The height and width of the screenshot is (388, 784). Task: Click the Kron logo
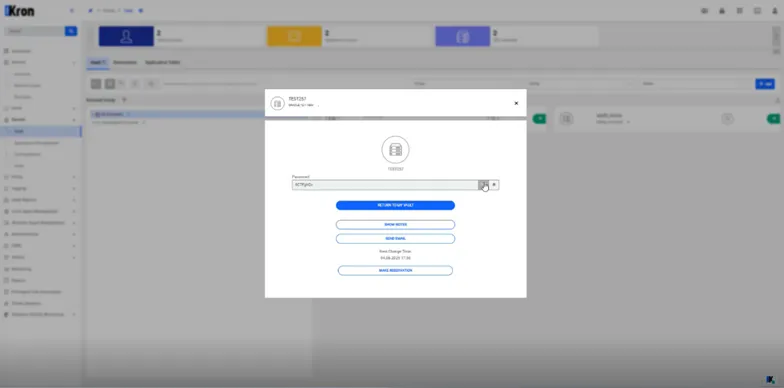19,11
